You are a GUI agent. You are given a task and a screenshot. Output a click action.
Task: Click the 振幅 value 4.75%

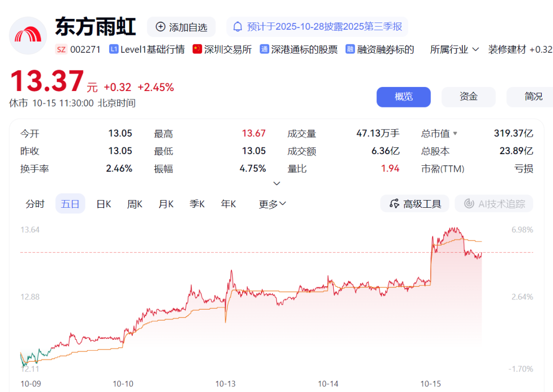tap(252, 168)
